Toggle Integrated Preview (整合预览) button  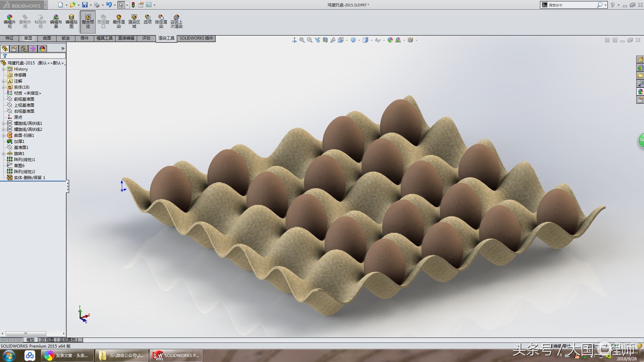pos(88,21)
